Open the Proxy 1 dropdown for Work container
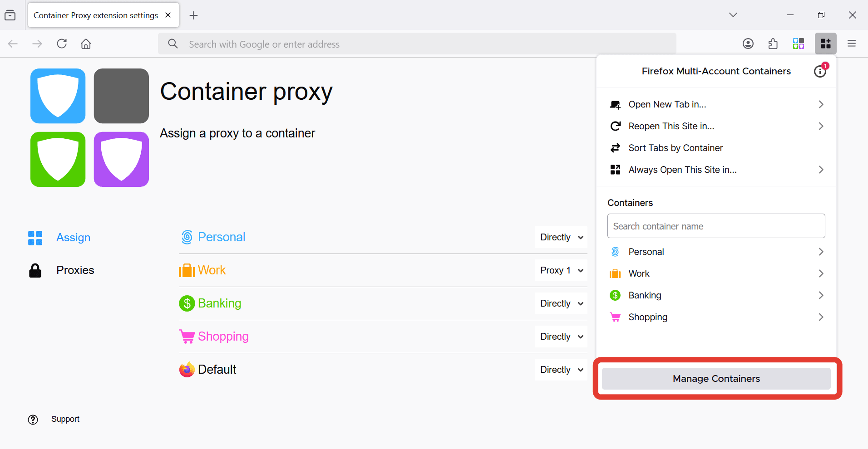The height and width of the screenshot is (449, 868). pyautogui.click(x=561, y=270)
